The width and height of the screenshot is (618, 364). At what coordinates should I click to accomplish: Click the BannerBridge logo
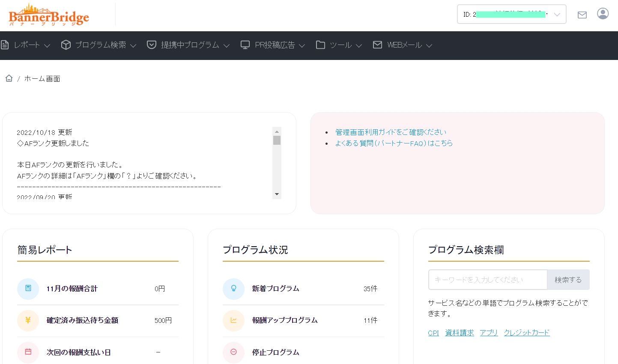[49, 15]
